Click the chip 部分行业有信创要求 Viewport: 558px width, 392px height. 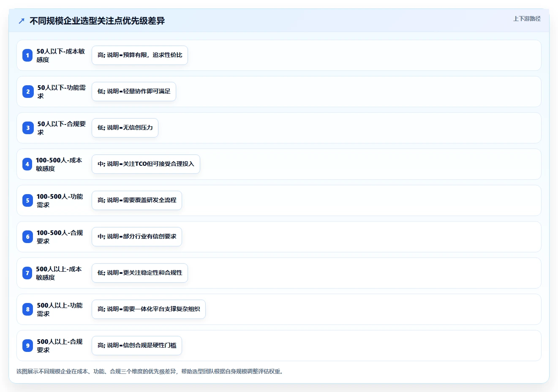137,237
